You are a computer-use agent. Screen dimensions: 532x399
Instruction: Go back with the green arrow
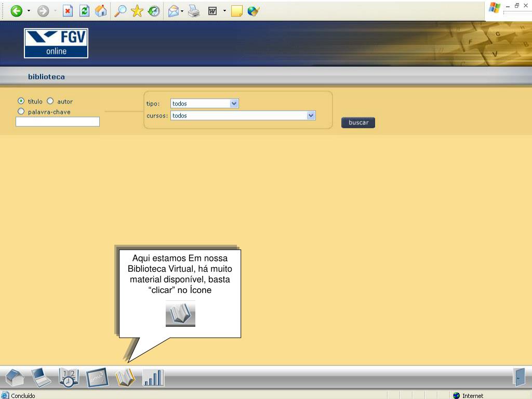click(16, 11)
